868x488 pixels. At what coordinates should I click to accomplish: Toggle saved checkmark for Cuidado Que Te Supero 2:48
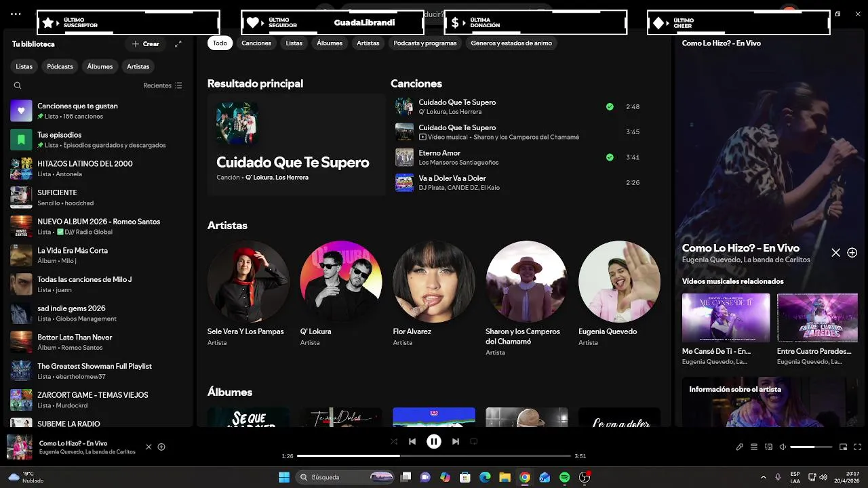pos(610,106)
